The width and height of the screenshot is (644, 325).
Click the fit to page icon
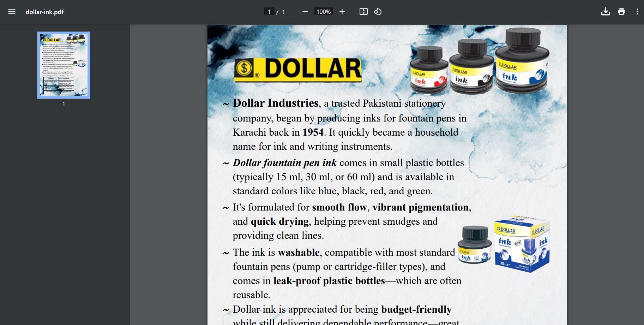(x=363, y=12)
